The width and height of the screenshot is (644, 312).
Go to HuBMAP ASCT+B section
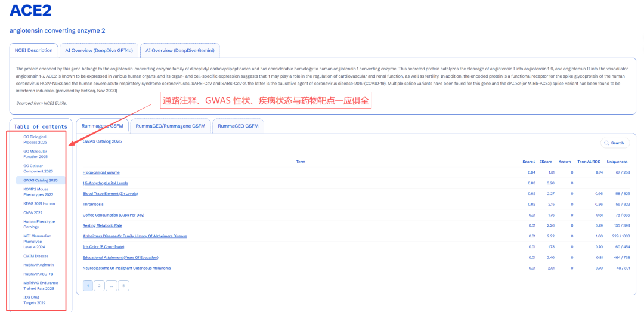point(38,274)
